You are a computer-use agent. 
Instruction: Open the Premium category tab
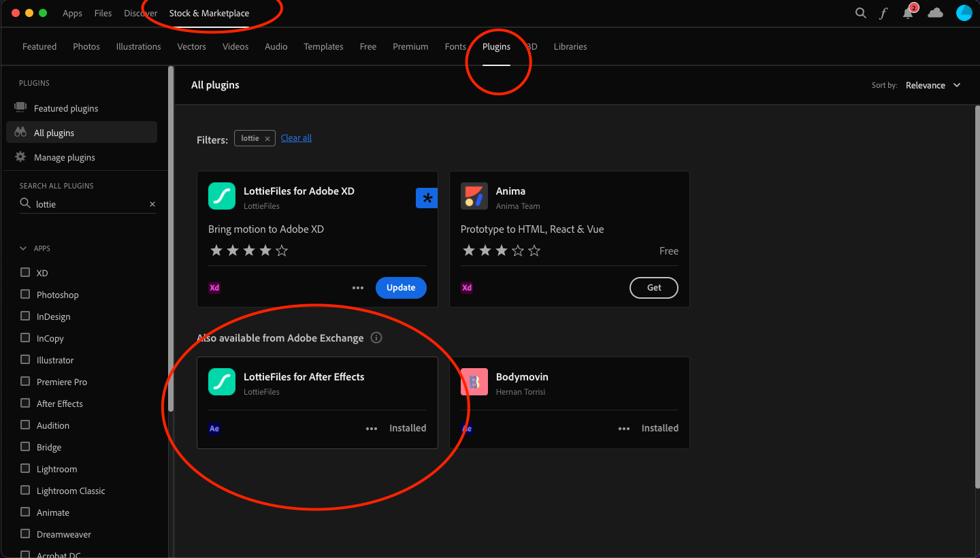[410, 46]
